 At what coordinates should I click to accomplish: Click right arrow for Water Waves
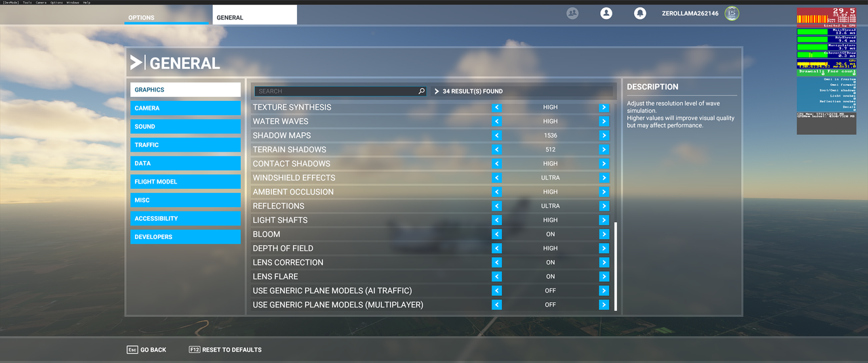pyautogui.click(x=604, y=121)
